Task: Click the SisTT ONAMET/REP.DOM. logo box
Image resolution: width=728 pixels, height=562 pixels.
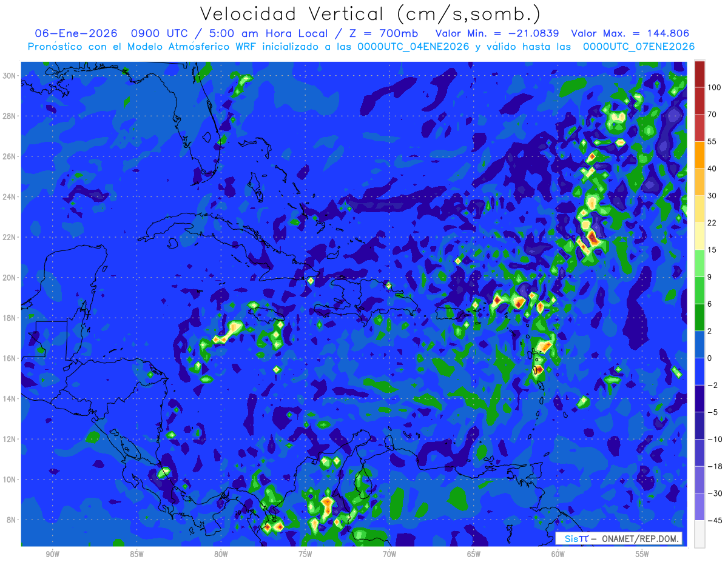Action: [619, 539]
